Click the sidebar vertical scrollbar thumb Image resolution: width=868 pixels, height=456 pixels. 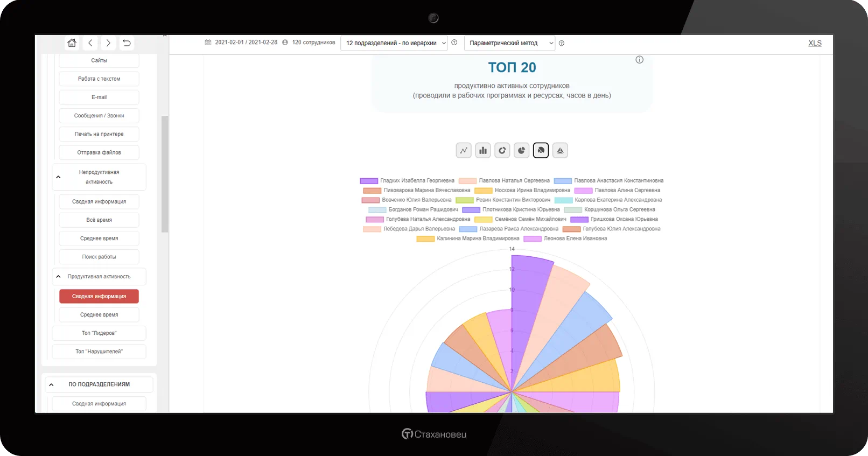165,174
